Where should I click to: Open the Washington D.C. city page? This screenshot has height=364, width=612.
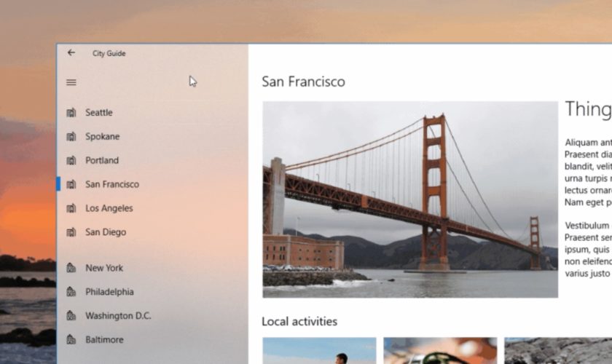pos(152,316)
